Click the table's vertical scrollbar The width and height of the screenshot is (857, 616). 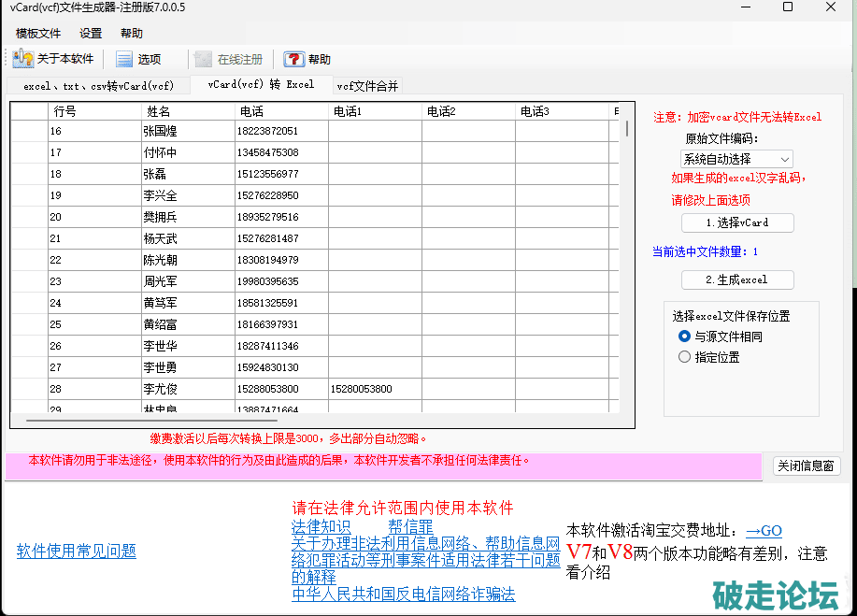627,262
